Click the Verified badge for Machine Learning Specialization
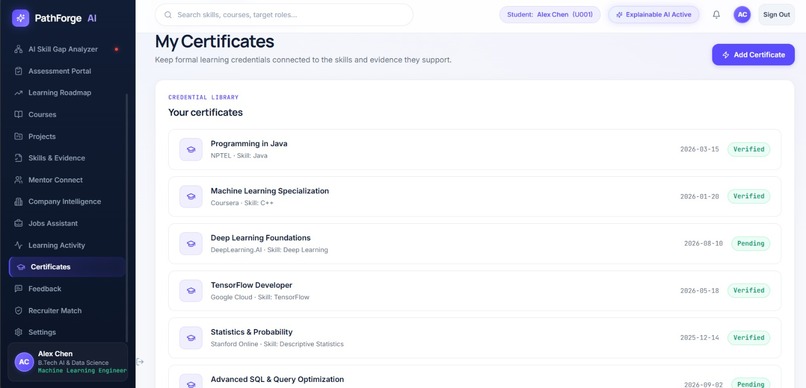The image size is (806, 388). [x=748, y=196]
